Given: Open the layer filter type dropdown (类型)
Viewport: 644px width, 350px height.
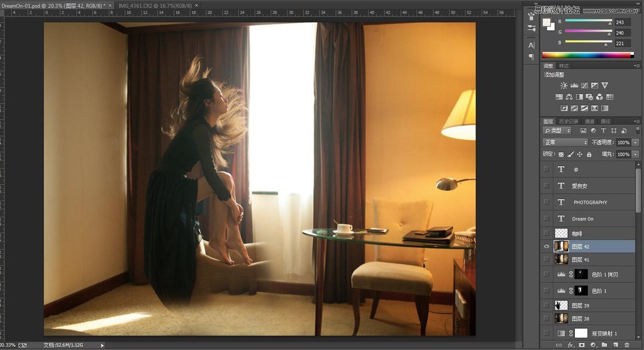Looking at the screenshot, I should (557, 131).
